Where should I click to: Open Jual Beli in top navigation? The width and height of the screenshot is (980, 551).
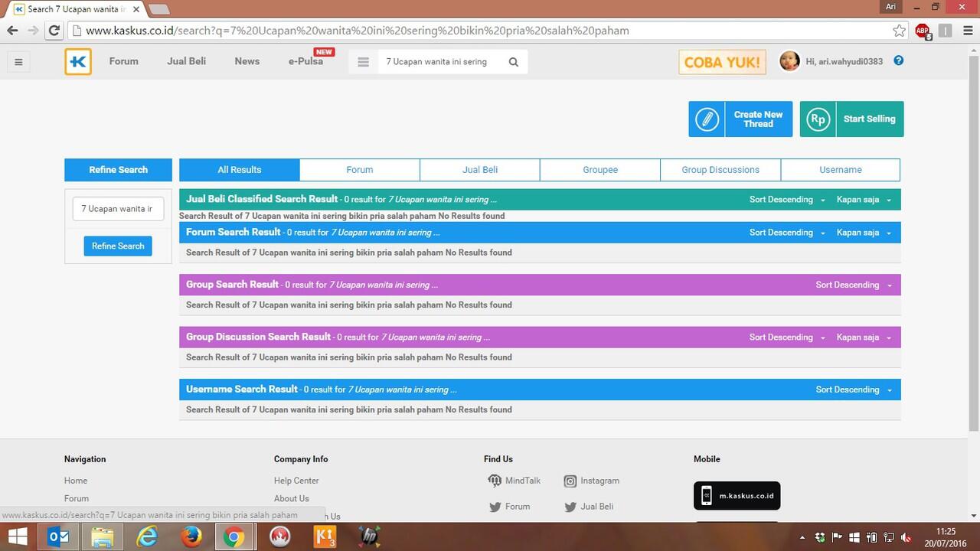coord(187,61)
